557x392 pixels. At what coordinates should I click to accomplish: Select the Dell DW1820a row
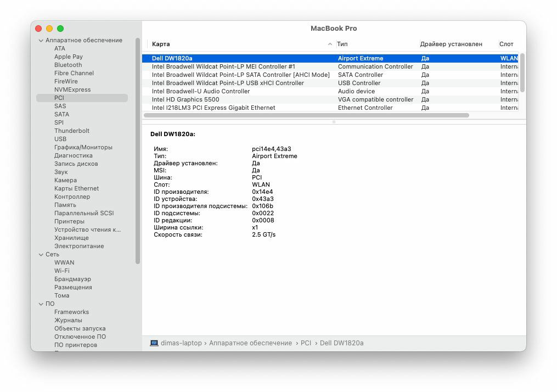330,58
